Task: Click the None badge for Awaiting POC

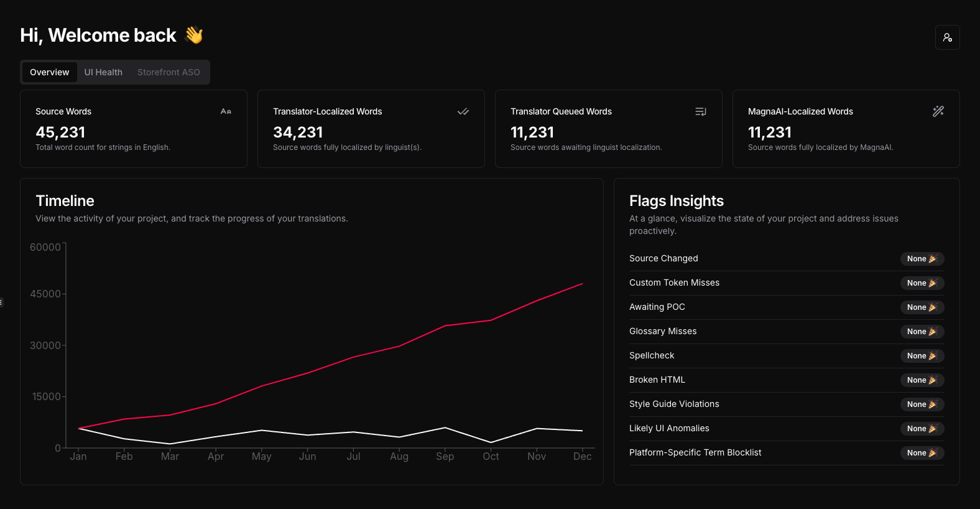Action: coord(922,307)
